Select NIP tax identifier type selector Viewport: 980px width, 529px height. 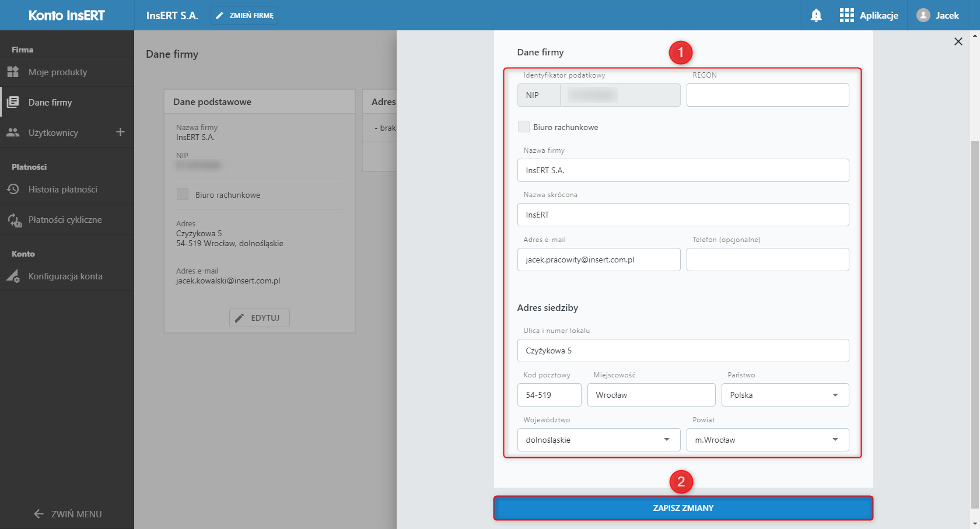pyautogui.click(x=539, y=95)
